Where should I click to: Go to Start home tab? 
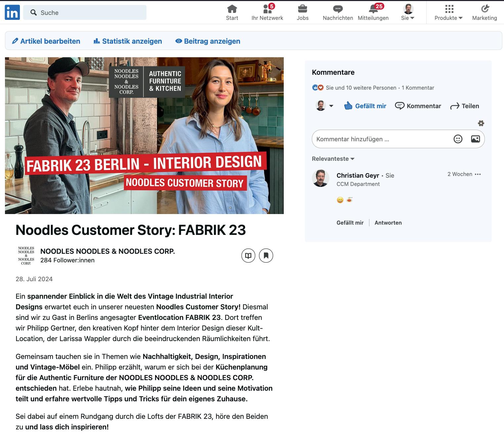(x=232, y=13)
